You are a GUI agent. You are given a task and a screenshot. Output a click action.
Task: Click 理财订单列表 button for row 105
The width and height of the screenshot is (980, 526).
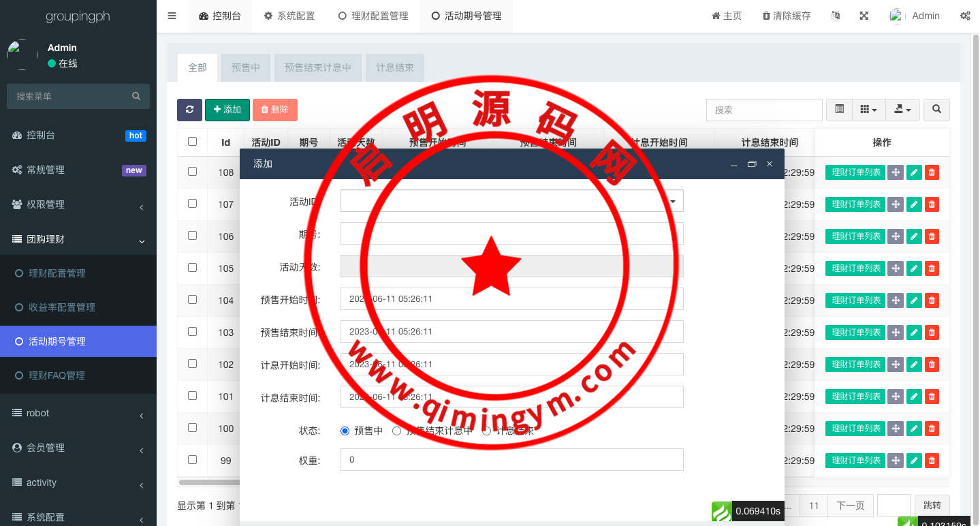[855, 268]
